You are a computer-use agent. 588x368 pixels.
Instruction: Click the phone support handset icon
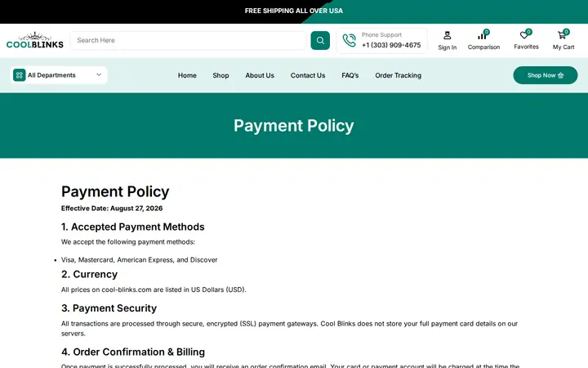pos(350,41)
